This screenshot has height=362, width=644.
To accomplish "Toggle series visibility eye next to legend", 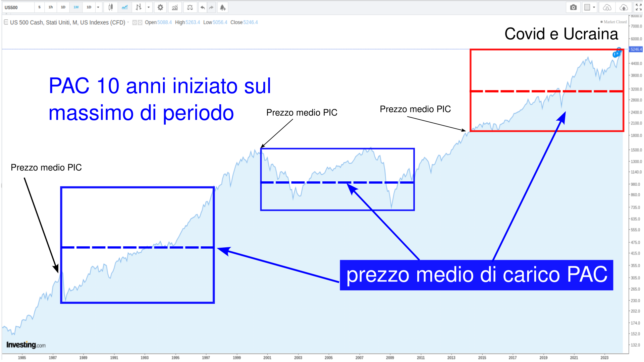I will [135, 22].
